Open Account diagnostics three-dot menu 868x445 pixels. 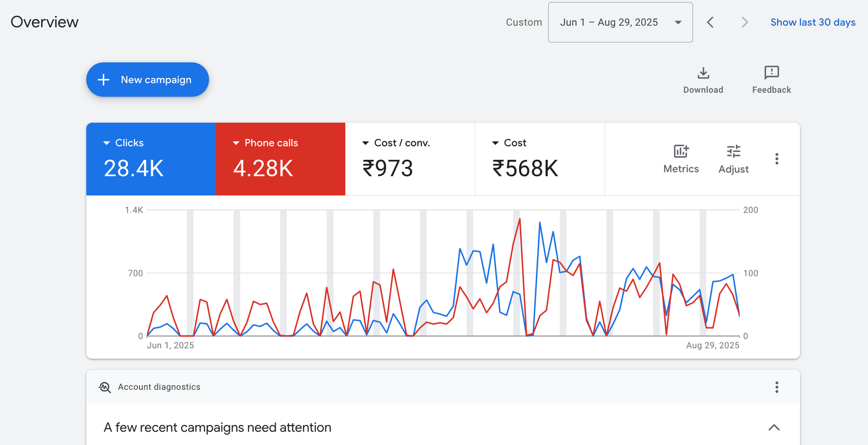pos(777,387)
